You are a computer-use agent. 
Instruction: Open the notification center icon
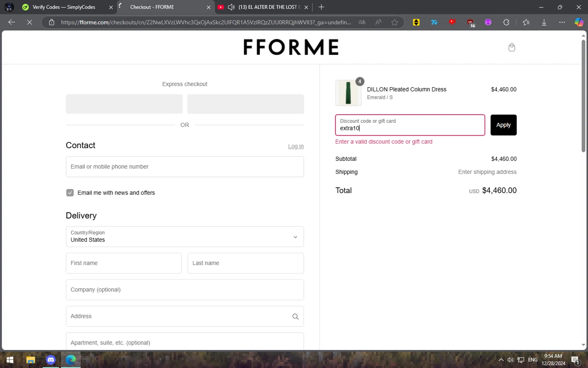pos(575,360)
